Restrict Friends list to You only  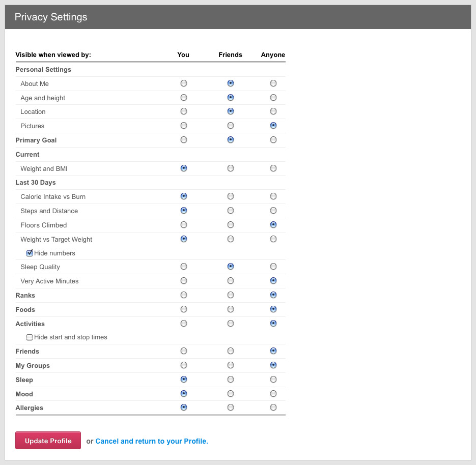[x=184, y=351]
